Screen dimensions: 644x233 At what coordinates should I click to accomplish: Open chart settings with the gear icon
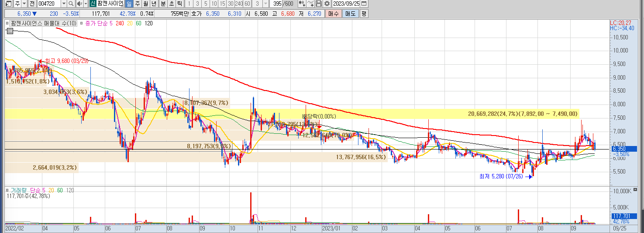pos(327,4)
